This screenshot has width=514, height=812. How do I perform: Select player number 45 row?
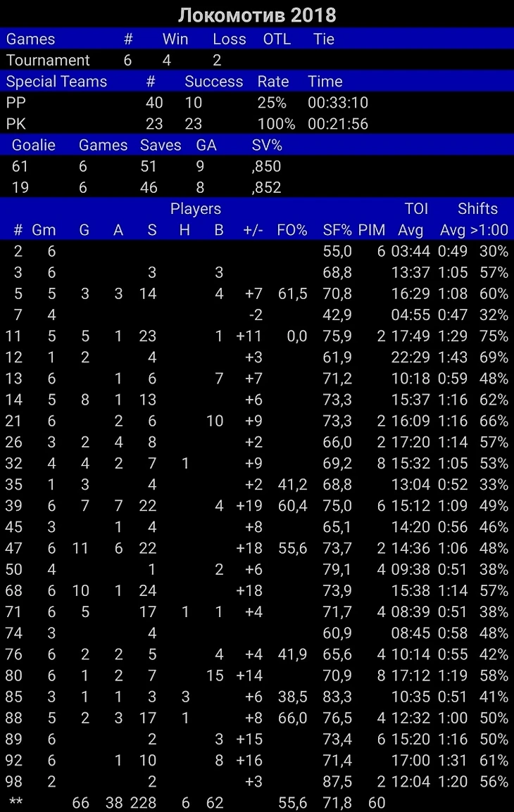257,527
